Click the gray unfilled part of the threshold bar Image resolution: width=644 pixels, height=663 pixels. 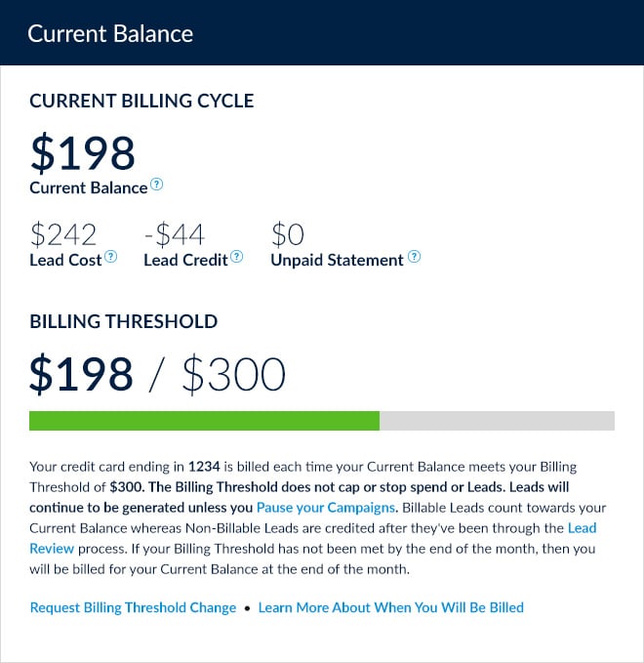[497, 421]
